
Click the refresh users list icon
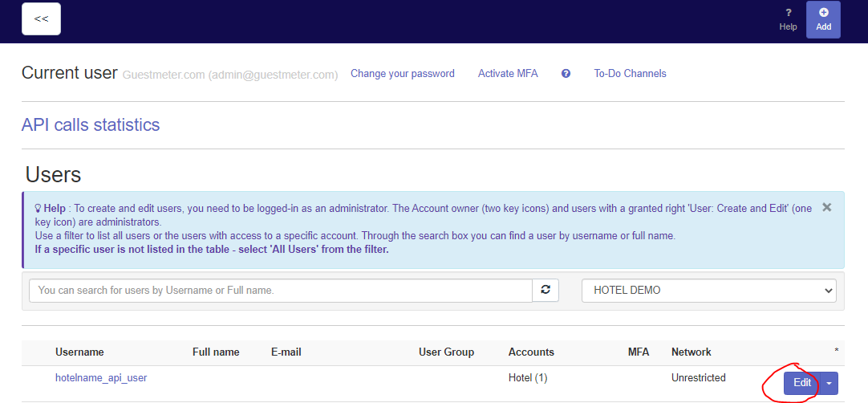point(545,291)
